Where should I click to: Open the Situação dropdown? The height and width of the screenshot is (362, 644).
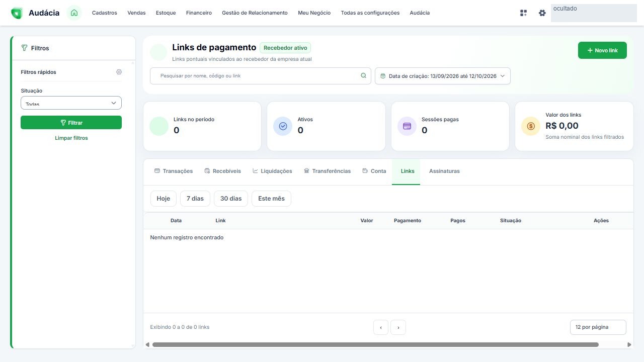click(71, 103)
